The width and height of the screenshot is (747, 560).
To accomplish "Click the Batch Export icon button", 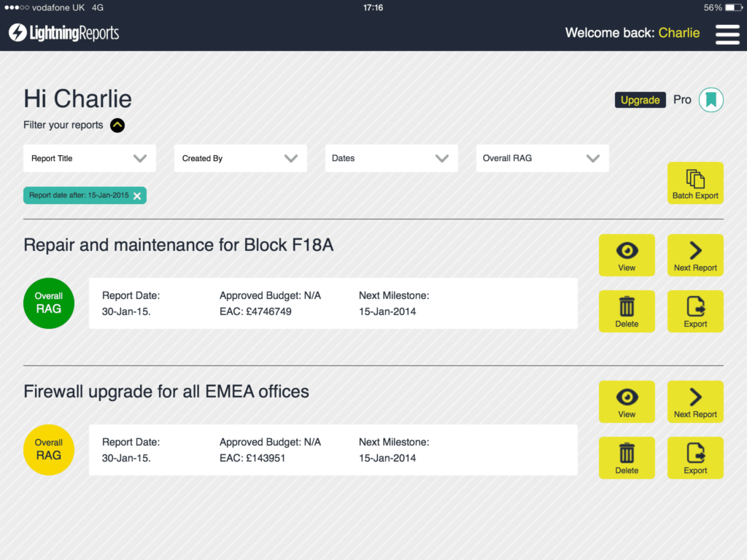I will (695, 182).
